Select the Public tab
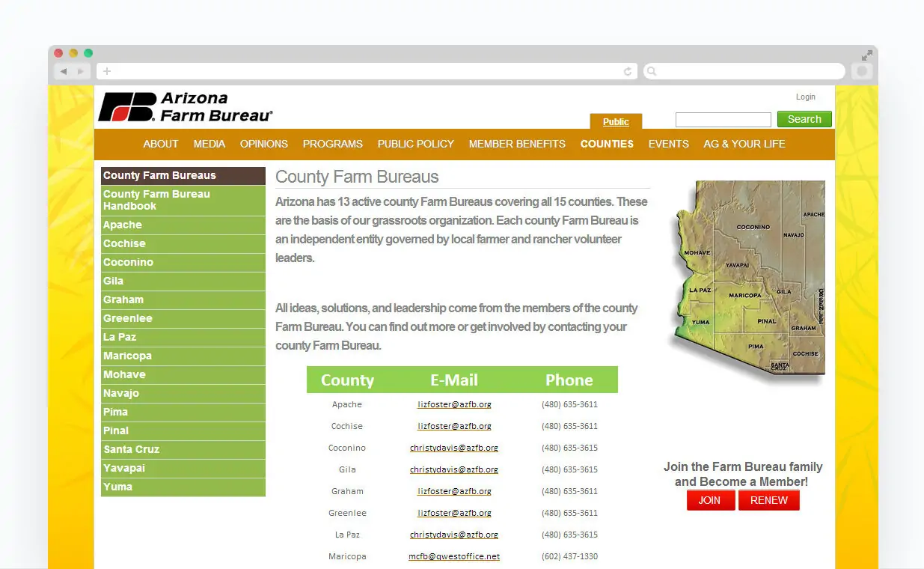 tap(616, 122)
